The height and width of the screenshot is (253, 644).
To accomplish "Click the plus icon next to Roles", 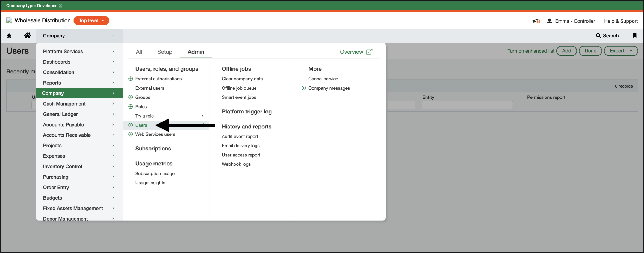I will pyautogui.click(x=131, y=106).
